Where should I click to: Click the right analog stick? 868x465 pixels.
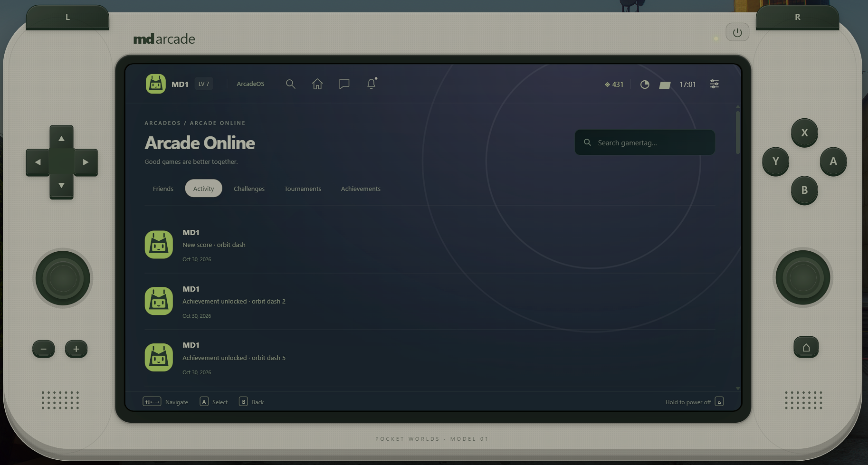(803, 278)
